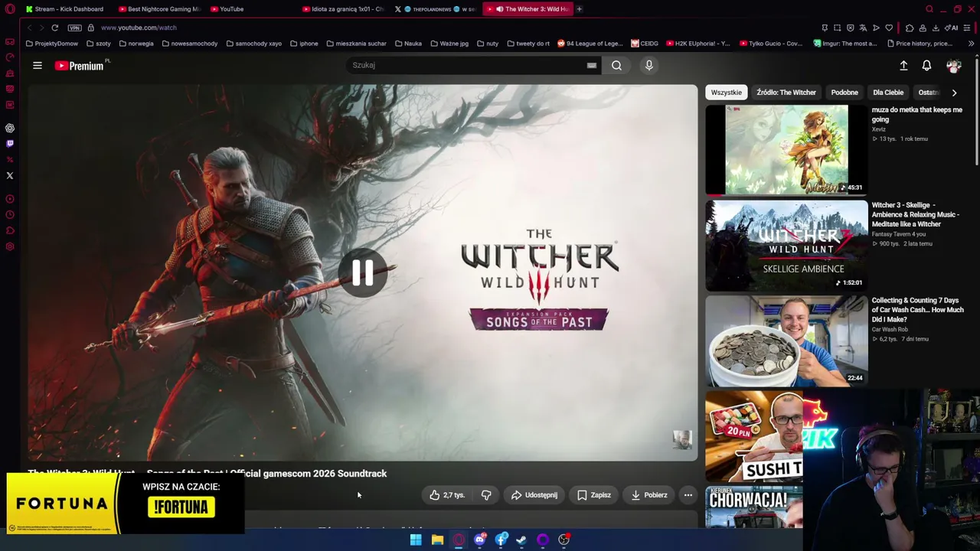Open a new browser tab
This screenshot has width=980, height=551.
pos(580,9)
